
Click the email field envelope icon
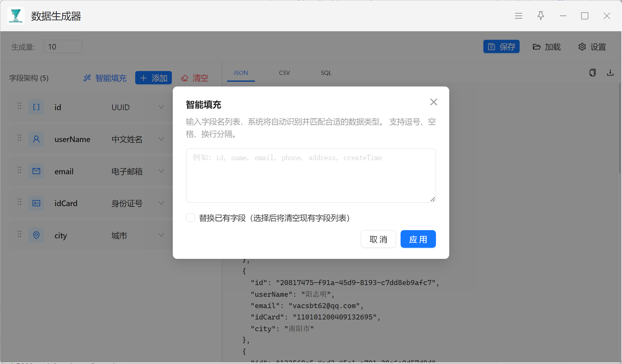point(36,171)
